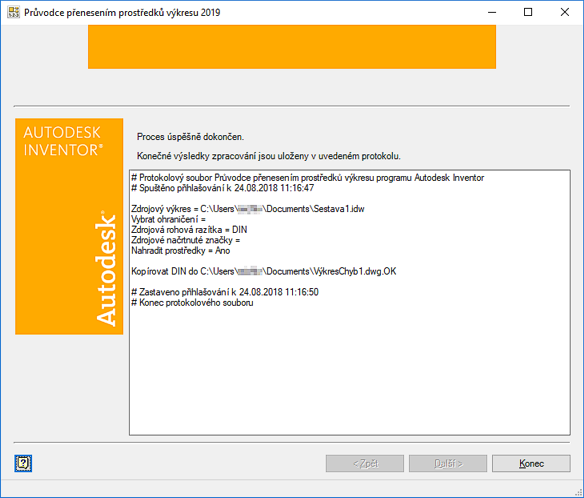Click 'Proces úspěšně dokončen.' message
Screen dimensions: 584x498
click(190, 137)
